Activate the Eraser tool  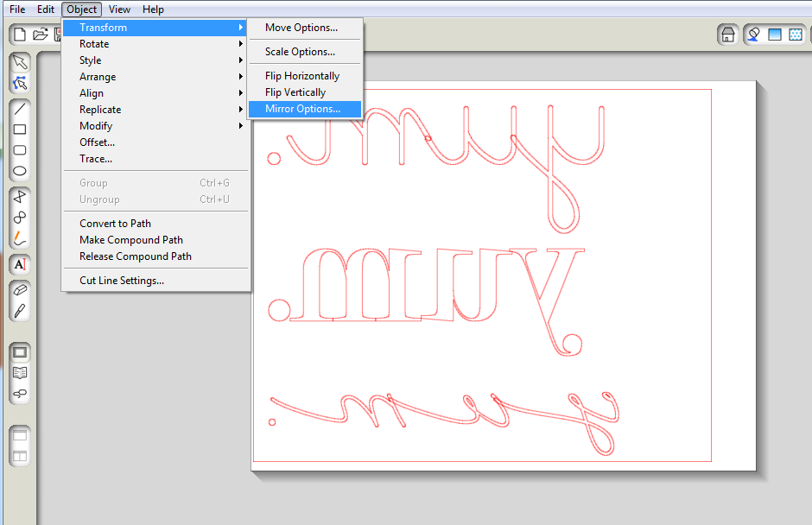20,290
